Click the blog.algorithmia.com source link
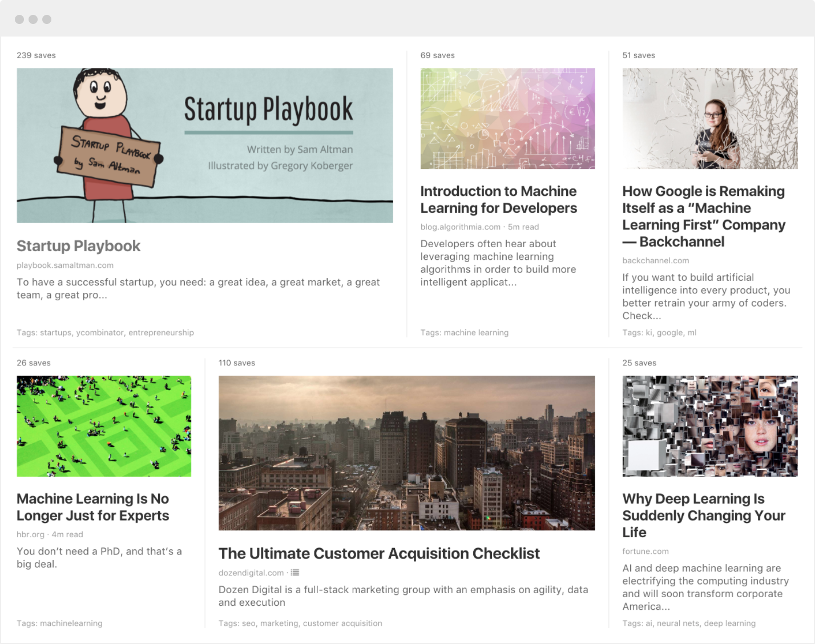The image size is (815, 644). point(461,227)
